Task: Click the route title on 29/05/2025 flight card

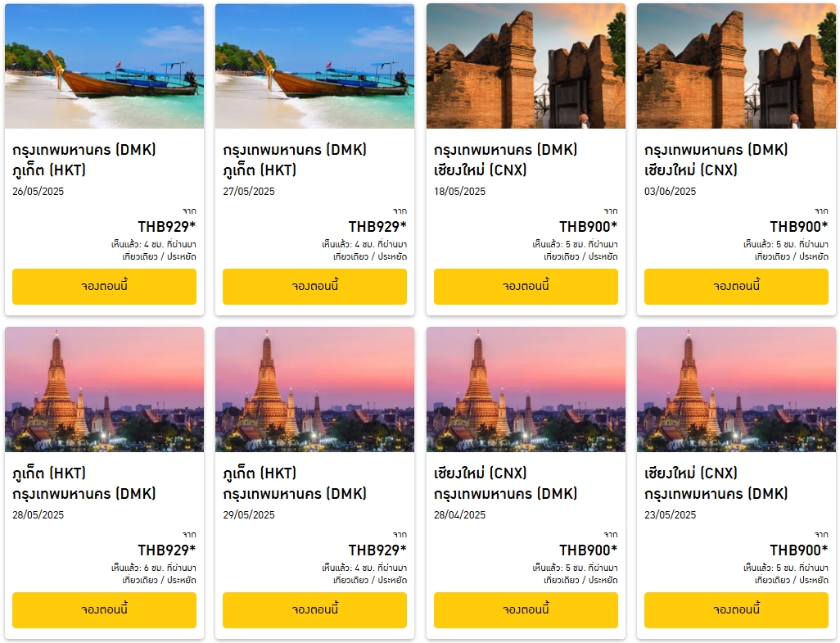Action: 295,483
